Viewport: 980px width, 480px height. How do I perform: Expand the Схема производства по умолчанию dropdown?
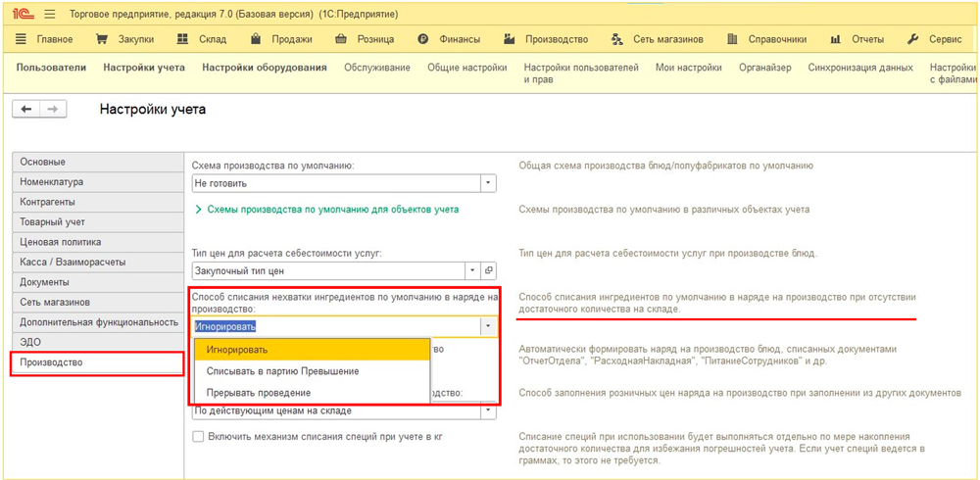[x=488, y=183]
